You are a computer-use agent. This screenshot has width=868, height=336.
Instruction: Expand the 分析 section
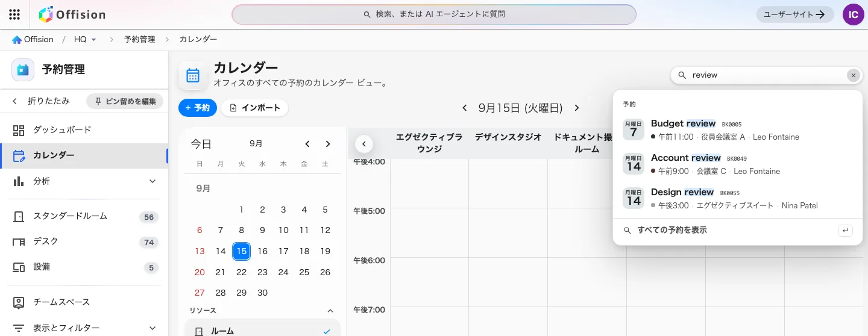click(84, 181)
